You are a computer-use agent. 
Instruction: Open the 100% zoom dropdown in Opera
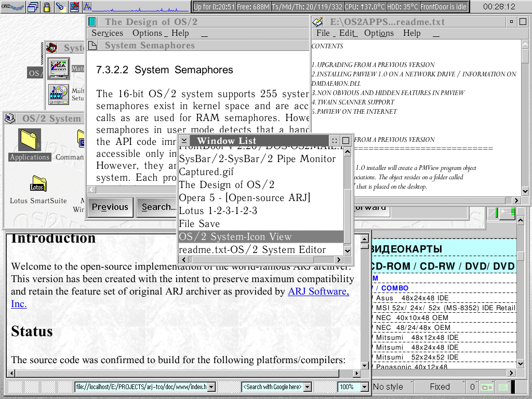(x=364, y=387)
